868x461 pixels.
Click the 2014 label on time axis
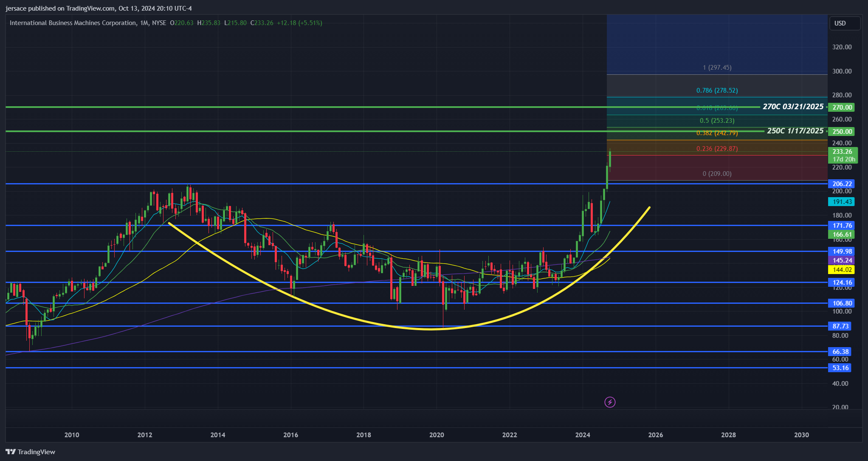pyautogui.click(x=218, y=435)
